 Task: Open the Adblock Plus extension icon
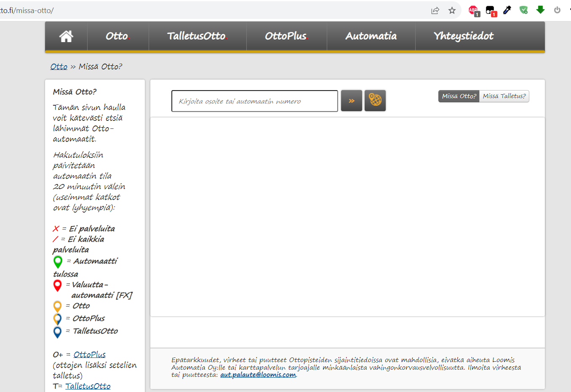(x=473, y=10)
